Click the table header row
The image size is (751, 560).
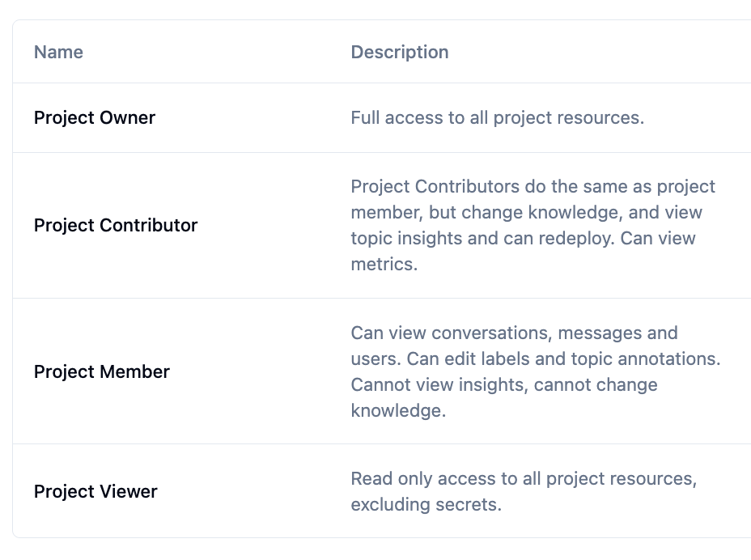click(x=375, y=51)
